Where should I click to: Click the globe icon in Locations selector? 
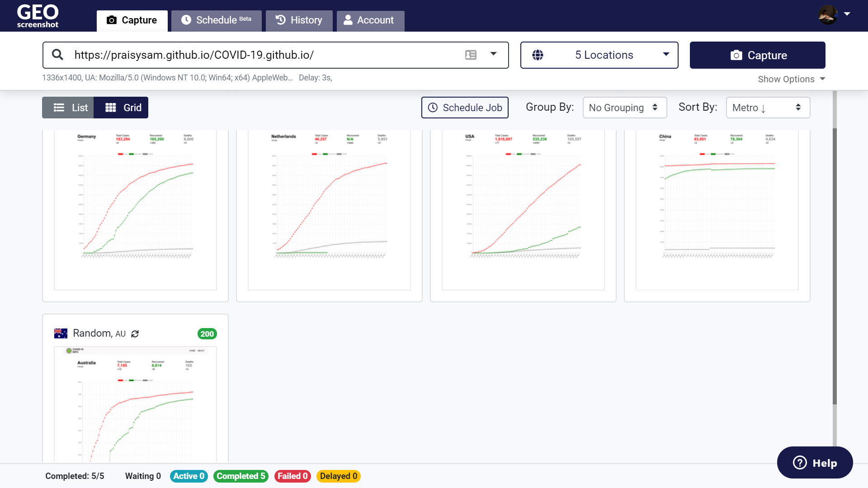click(x=538, y=55)
